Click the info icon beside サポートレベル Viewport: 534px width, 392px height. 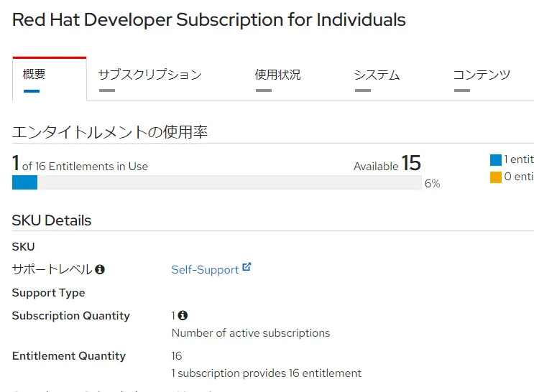[100, 270]
